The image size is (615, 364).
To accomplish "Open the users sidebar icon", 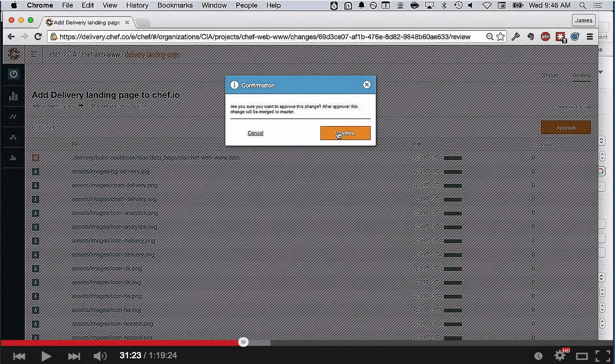I will click(13, 158).
